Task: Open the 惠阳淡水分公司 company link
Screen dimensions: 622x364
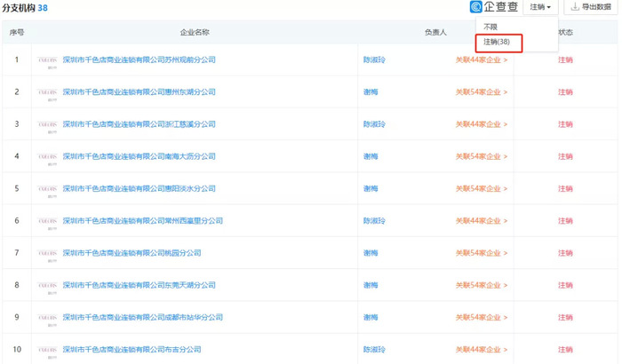Action: point(140,188)
